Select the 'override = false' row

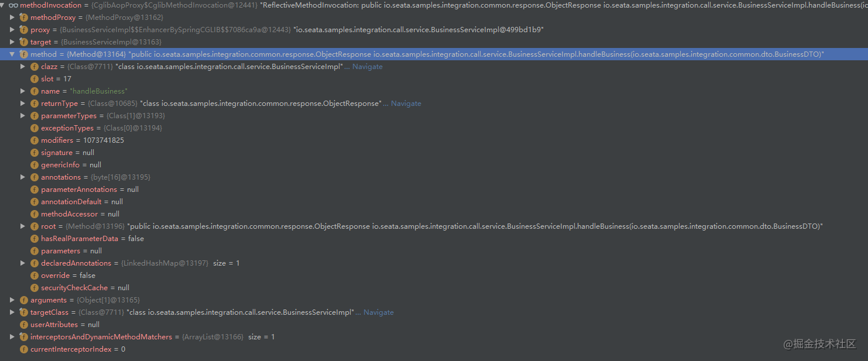coord(434,275)
